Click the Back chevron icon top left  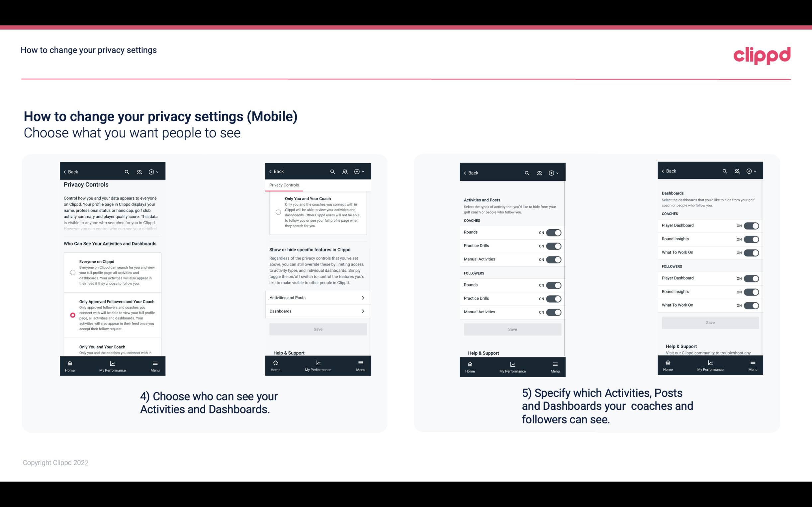(65, 172)
